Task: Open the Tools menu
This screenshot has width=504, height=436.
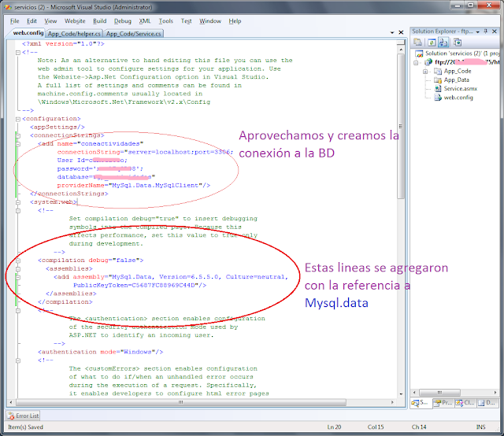Action: [x=166, y=21]
